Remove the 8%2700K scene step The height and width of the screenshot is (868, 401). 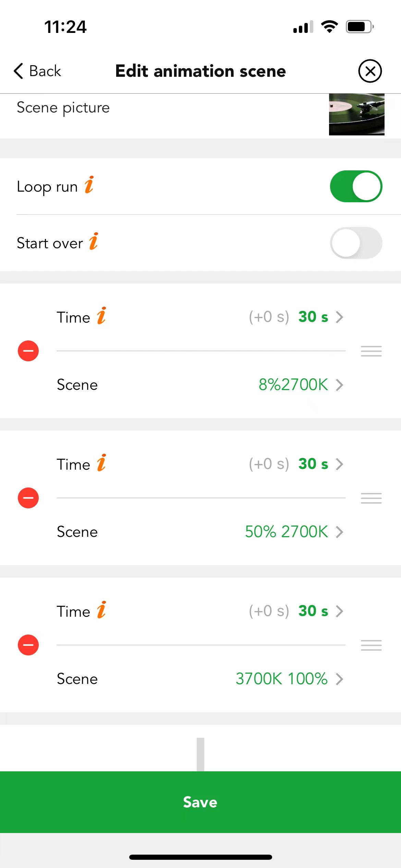point(28,351)
